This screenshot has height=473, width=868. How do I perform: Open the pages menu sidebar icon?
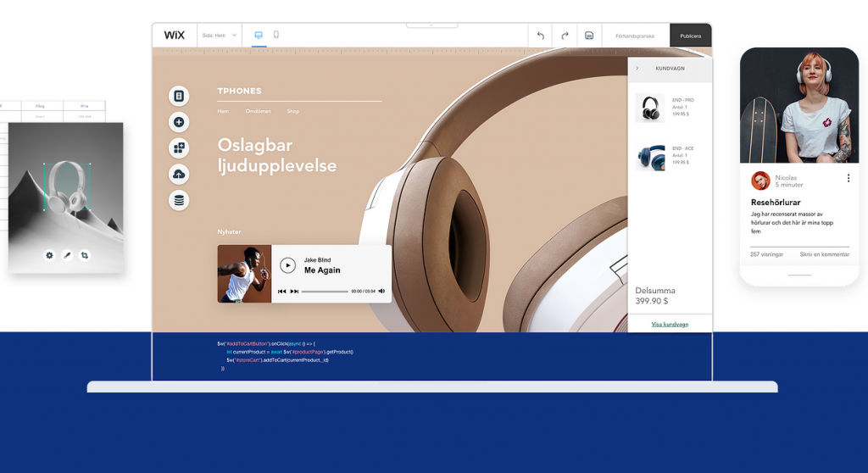click(179, 96)
